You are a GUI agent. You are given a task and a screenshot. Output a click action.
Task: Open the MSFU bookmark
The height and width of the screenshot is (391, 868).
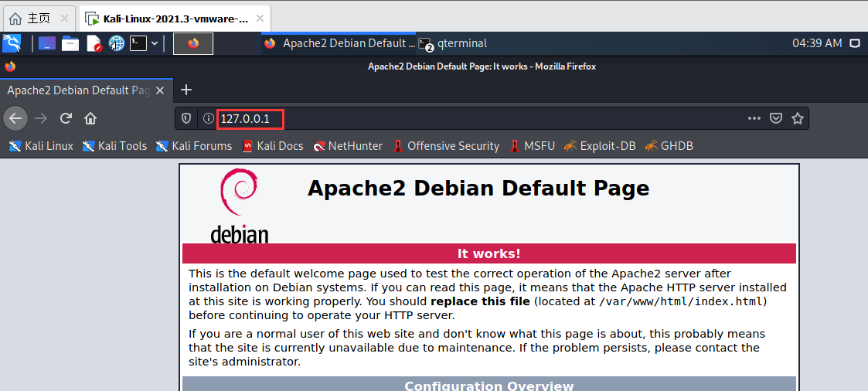coord(532,146)
